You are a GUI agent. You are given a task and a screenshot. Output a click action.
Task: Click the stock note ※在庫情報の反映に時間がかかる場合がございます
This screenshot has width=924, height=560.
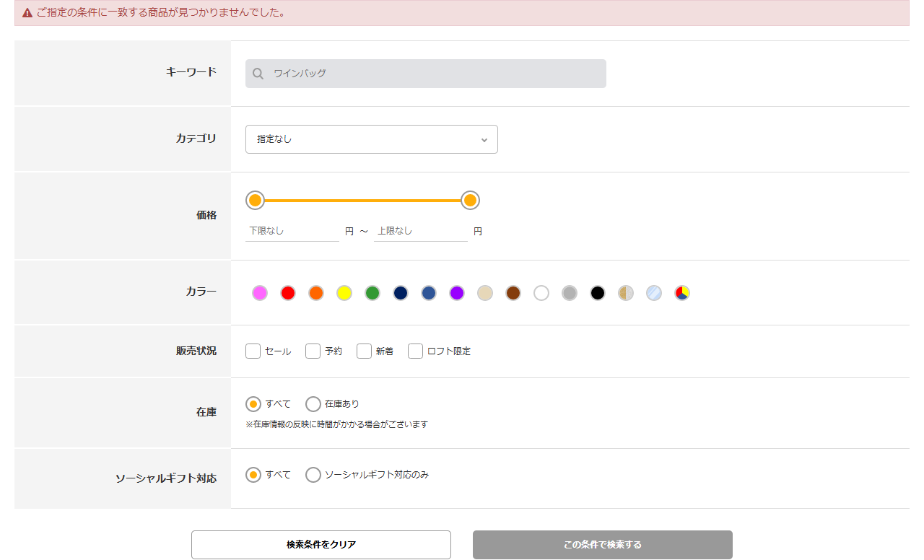pos(337,425)
